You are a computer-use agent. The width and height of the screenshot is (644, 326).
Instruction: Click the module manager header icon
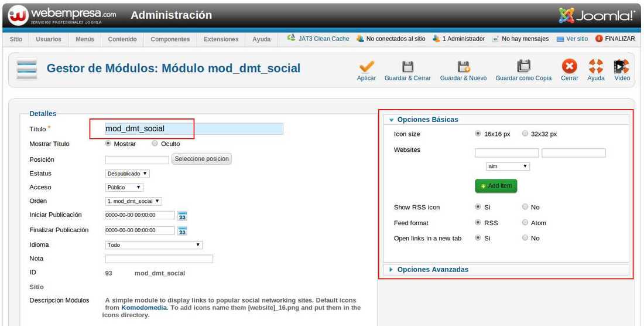point(27,69)
